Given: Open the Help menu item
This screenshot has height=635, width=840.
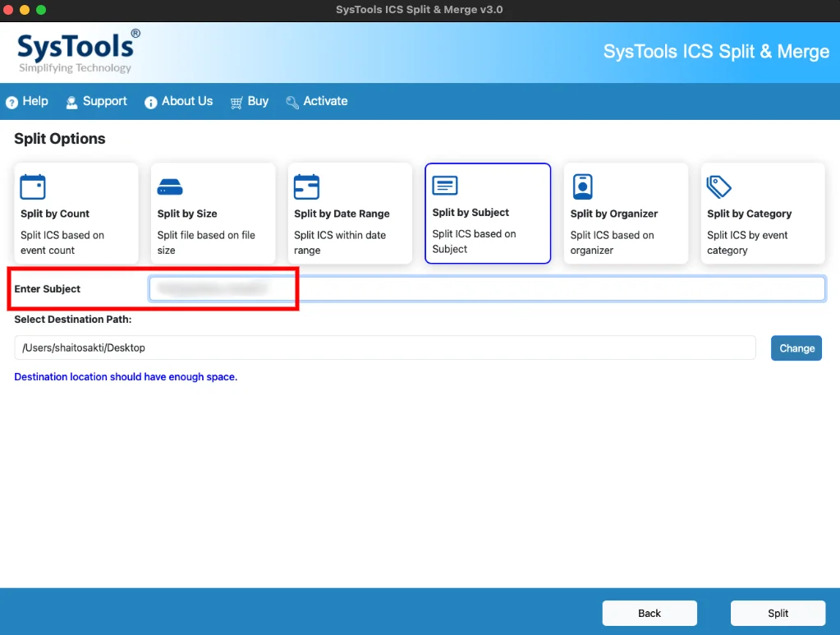Looking at the screenshot, I should [27, 101].
